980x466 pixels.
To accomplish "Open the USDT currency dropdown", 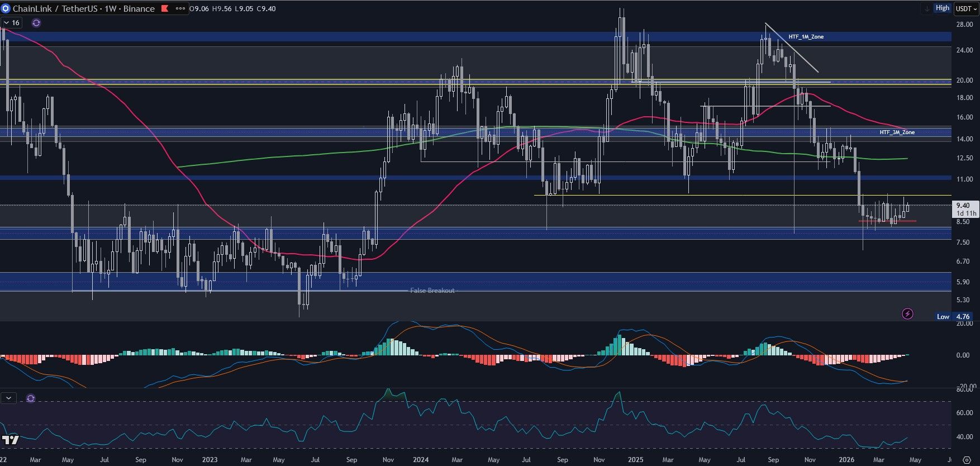I will coord(965,8).
